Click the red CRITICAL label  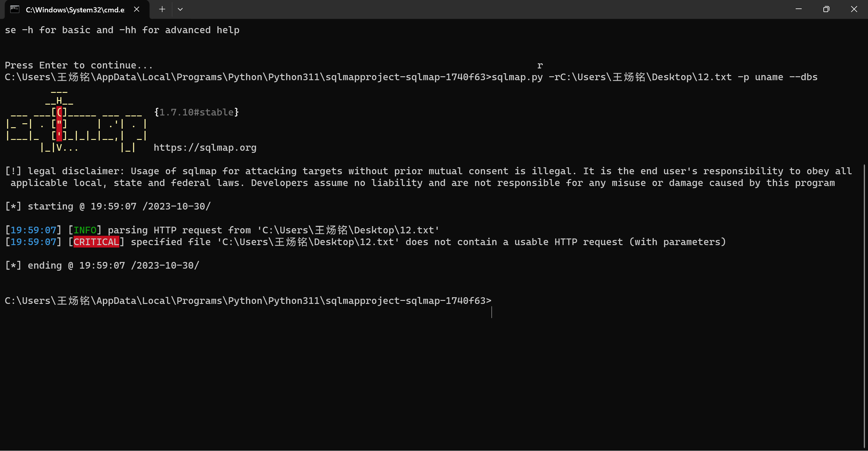pos(96,242)
